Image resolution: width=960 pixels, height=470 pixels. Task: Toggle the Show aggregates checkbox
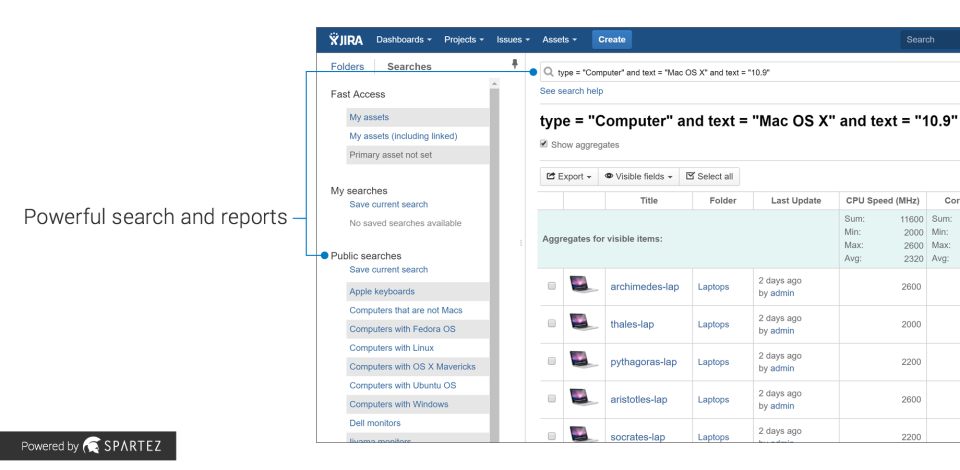[x=544, y=144]
